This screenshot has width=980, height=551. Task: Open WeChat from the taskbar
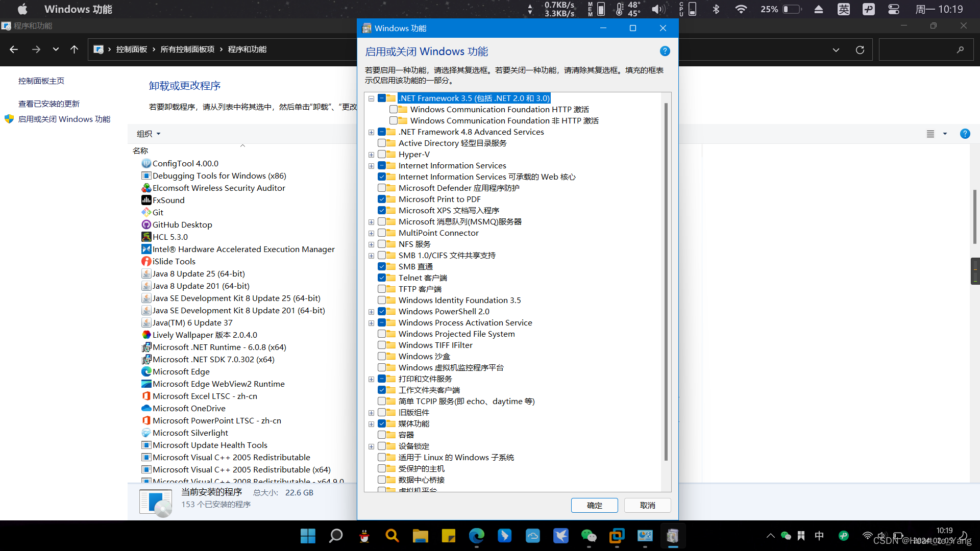click(x=589, y=536)
